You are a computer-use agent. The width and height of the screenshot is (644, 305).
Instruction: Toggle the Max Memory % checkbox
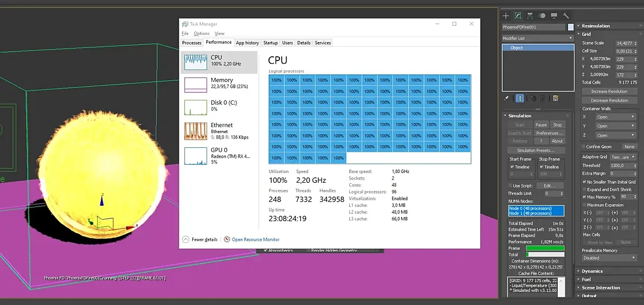tap(585, 197)
